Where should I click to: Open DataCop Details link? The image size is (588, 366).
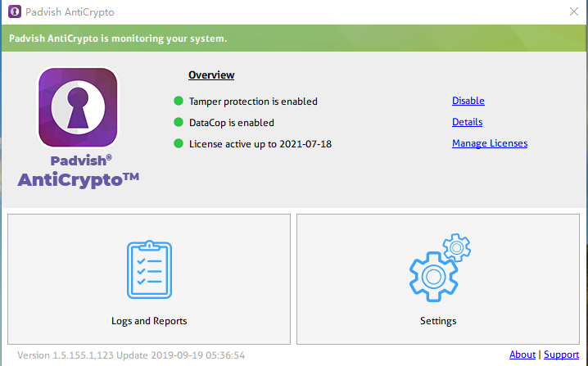[x=467, y=122]
